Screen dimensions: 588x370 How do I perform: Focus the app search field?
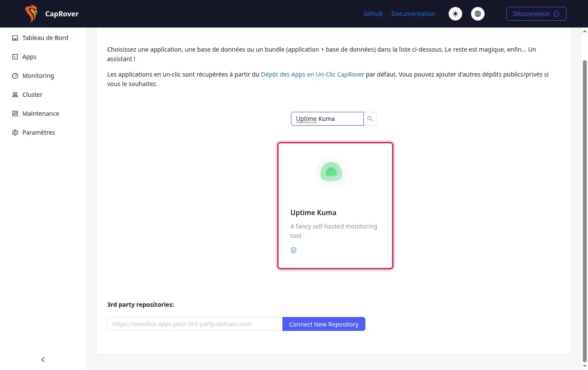click(327, 119)
